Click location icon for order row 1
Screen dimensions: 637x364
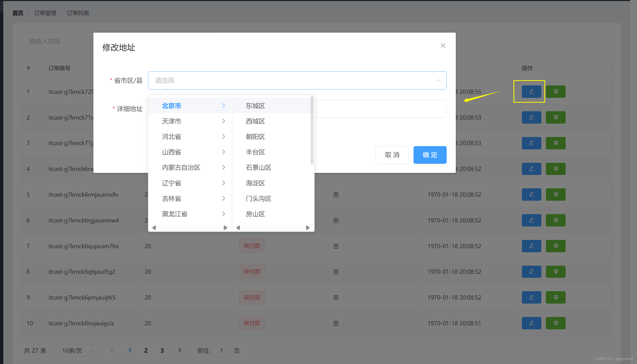pos(556,92)
